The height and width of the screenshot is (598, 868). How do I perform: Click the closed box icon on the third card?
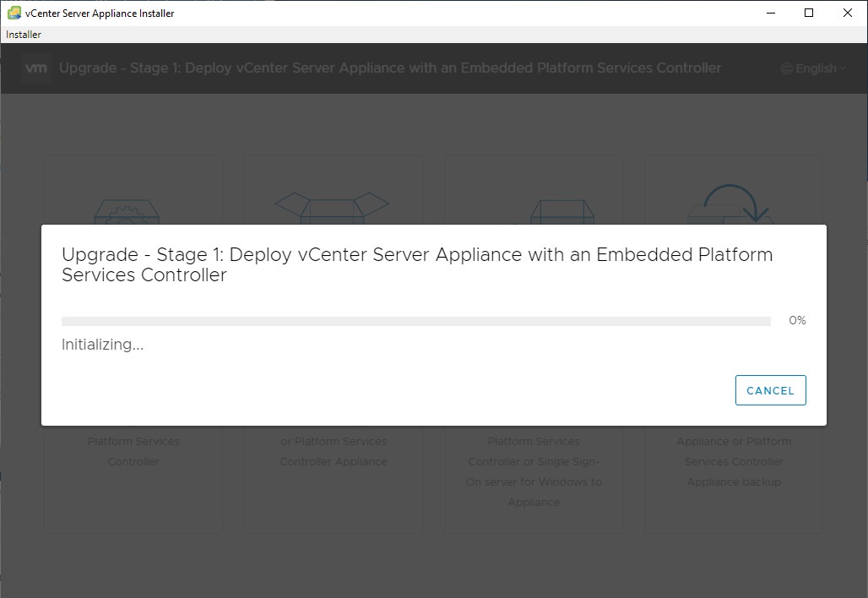(x=561, y=212)
